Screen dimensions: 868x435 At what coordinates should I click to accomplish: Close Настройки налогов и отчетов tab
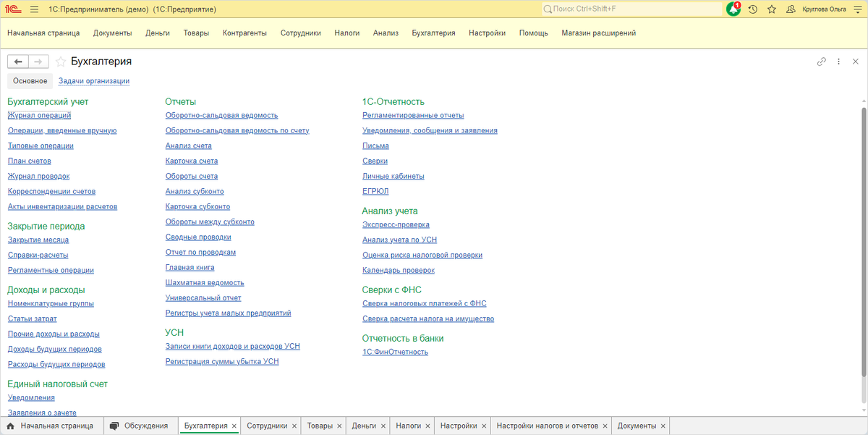[605, 426]
